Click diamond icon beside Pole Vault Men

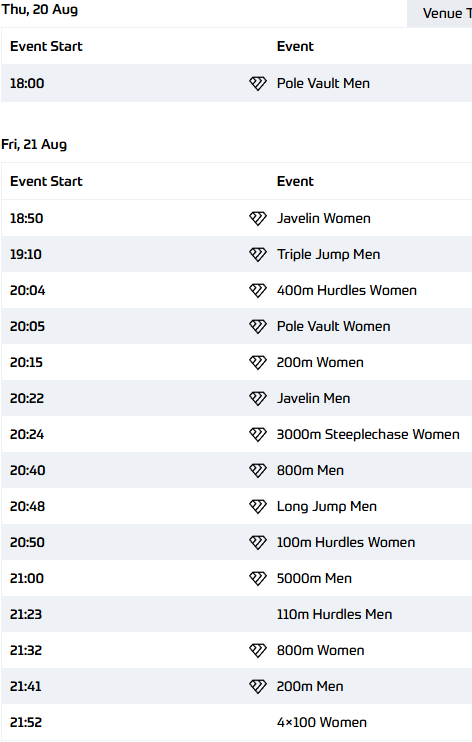(x=258, y=84)
